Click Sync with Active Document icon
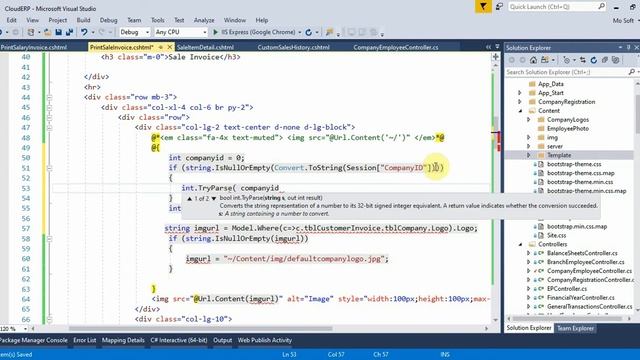This screenshot has width=640, height=360. pyautogui.click(x=582, y=60)
